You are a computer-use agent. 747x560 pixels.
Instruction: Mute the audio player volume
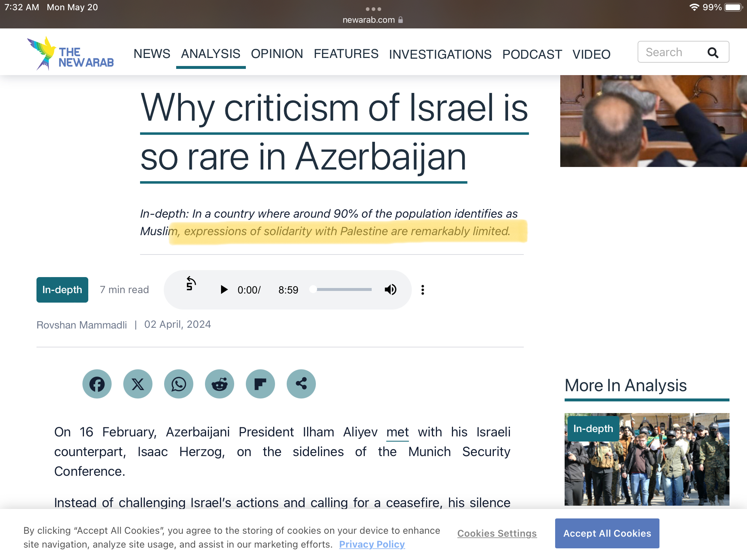(390, 290)
